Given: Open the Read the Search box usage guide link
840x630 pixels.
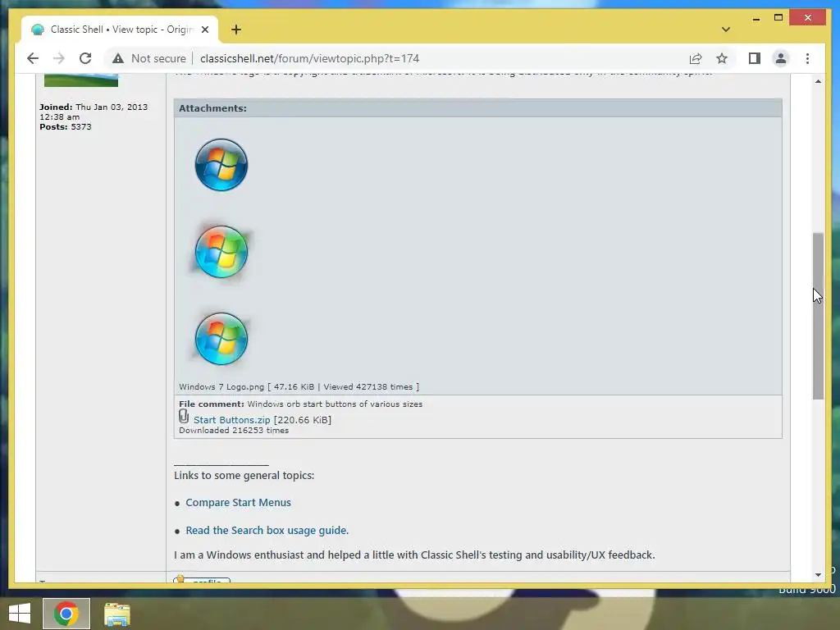Looking at the screenshot, I should point(267,531).
